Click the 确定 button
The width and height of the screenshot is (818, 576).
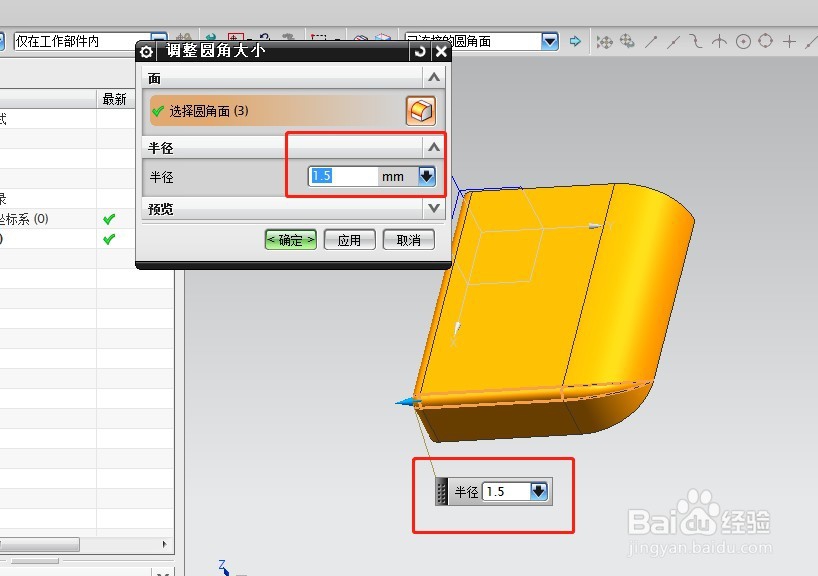[x=291, y=240]
